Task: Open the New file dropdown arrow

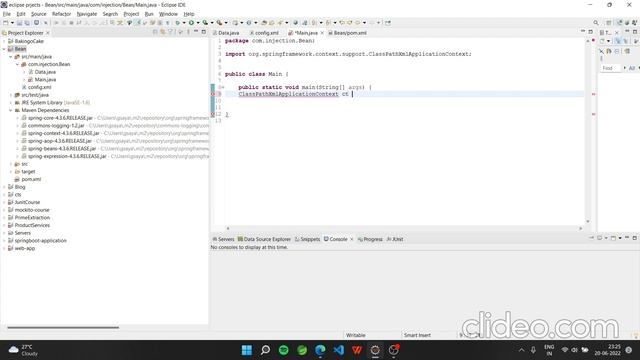Action: click(12, 23)
